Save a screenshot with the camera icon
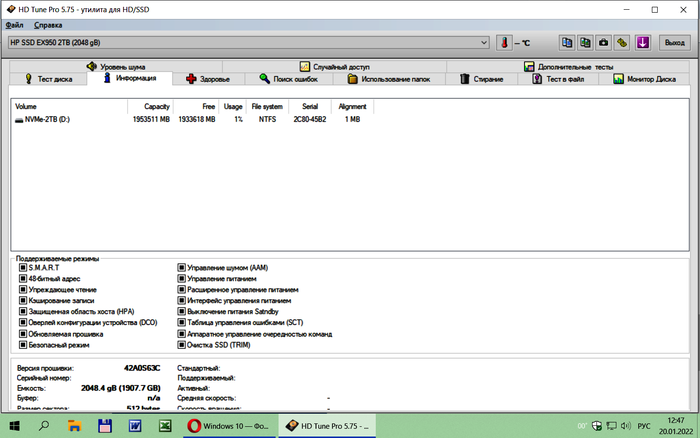Screen dimensions: 700x438 pos(604,43)
